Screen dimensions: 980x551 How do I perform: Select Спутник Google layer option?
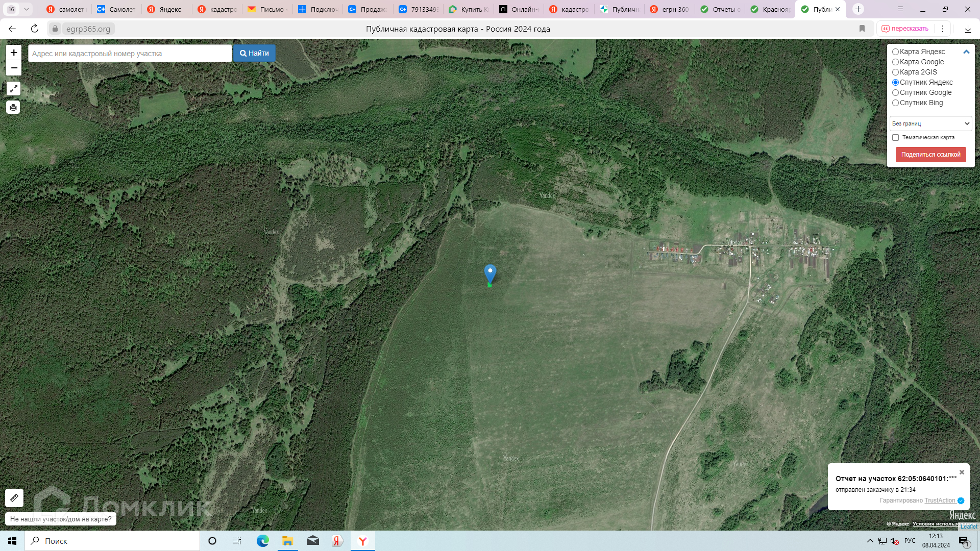coord(895,92)
